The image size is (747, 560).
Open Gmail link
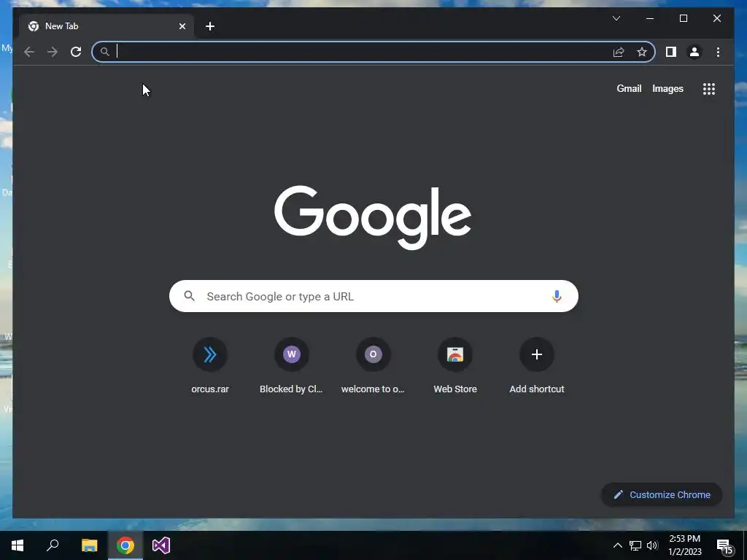tap(629, 88)
